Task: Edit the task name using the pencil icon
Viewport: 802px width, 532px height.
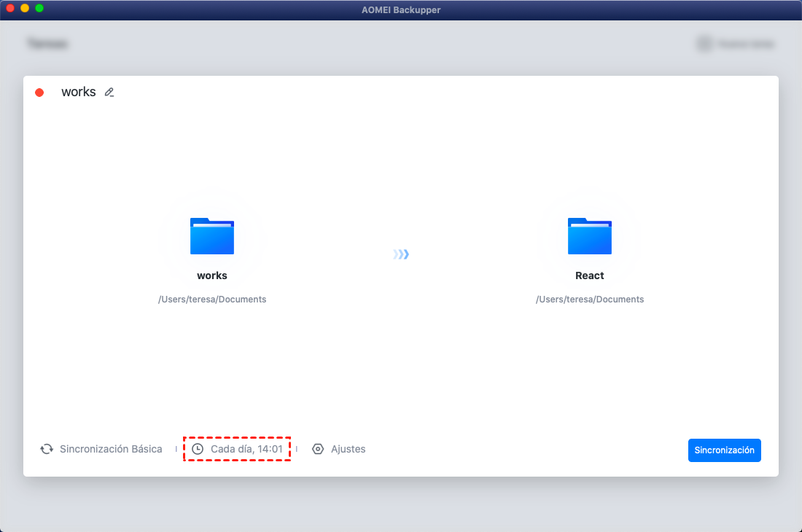Action: click(109, 92)
